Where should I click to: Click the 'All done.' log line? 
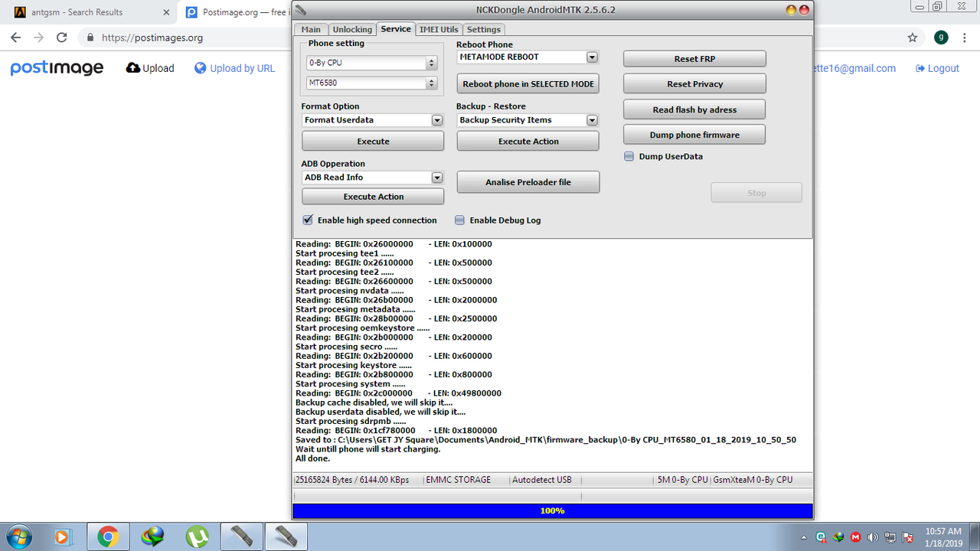(x=312, y=458)
